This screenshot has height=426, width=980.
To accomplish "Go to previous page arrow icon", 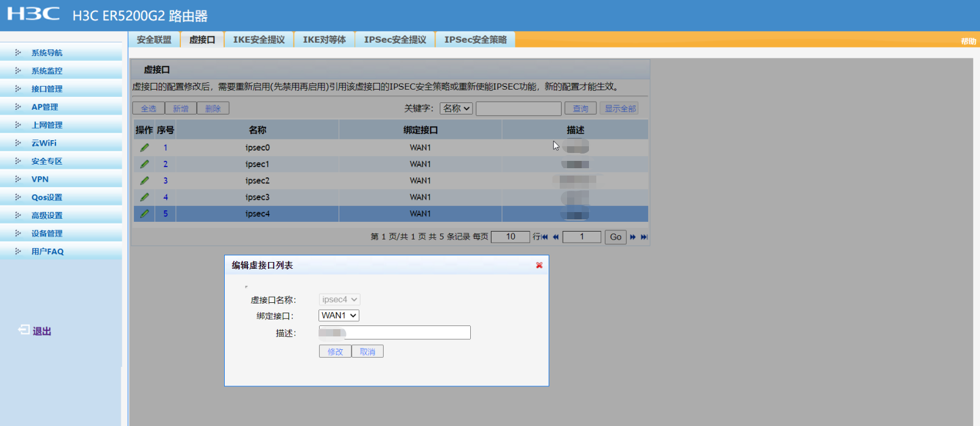I will pos(555,237).
